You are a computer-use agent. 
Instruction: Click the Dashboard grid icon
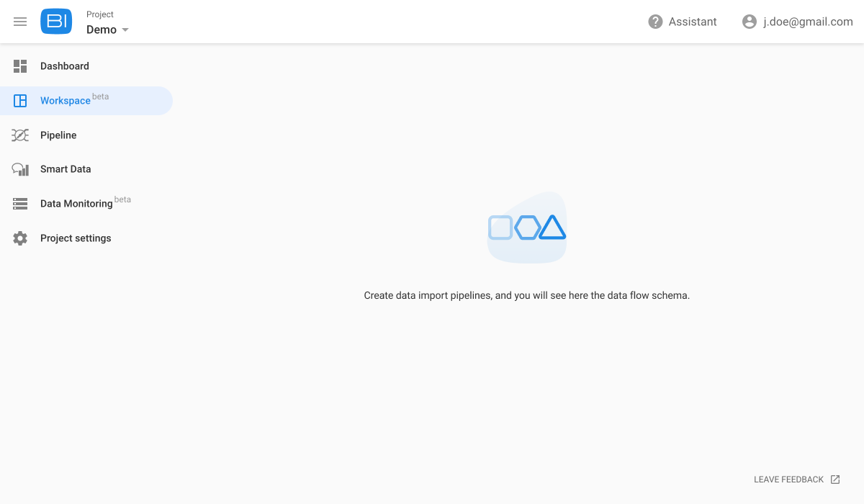coord(20,66)
